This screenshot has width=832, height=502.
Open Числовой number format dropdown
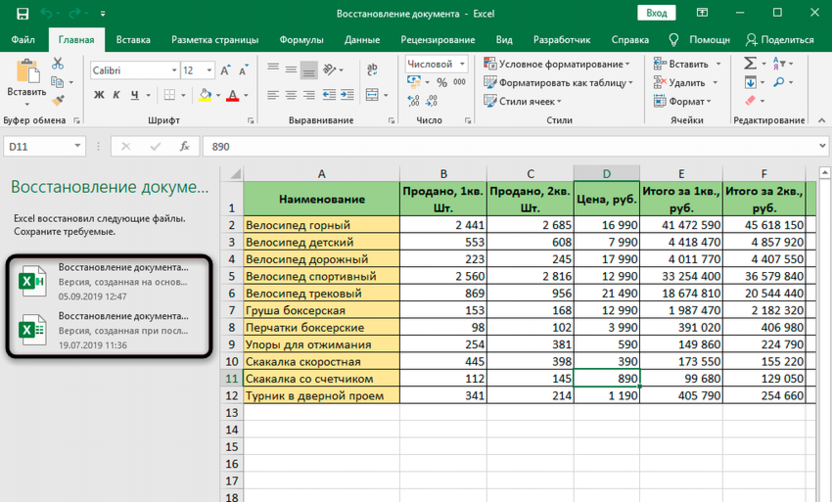click(x=462, y=64)
